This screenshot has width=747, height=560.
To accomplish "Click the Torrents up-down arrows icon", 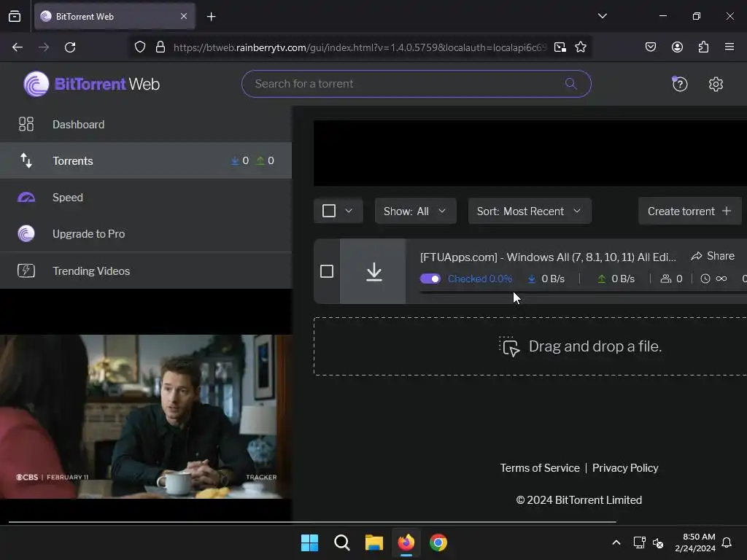I will [x=26, y=160].
